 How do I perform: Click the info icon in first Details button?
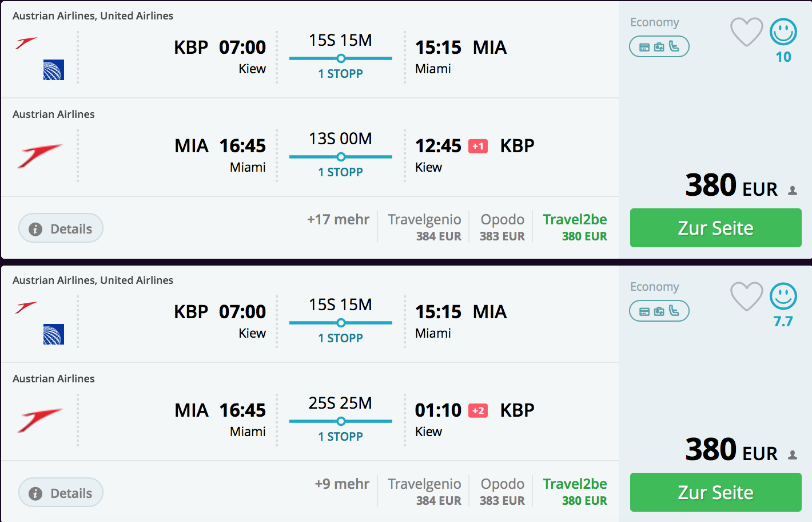pyautogui.click(x=35, y=230)
